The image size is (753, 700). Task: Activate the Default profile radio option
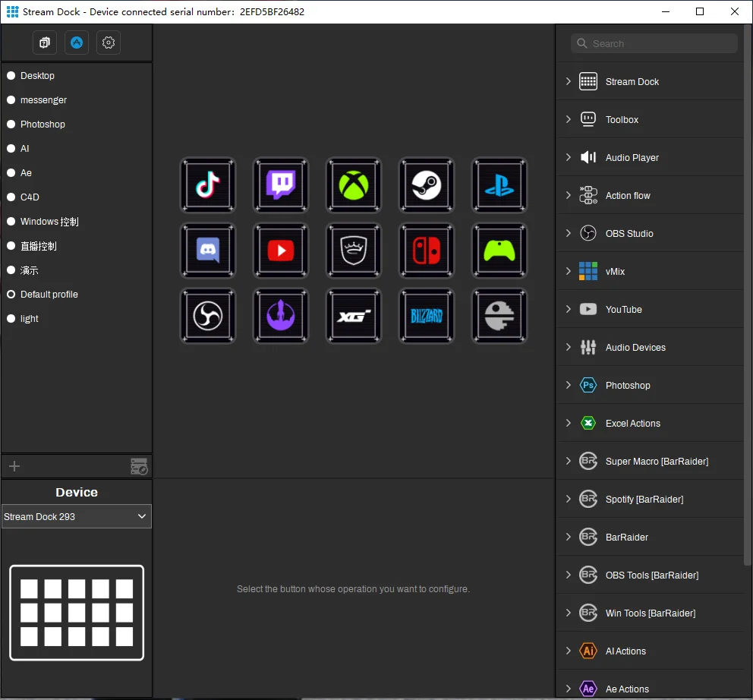11,295
